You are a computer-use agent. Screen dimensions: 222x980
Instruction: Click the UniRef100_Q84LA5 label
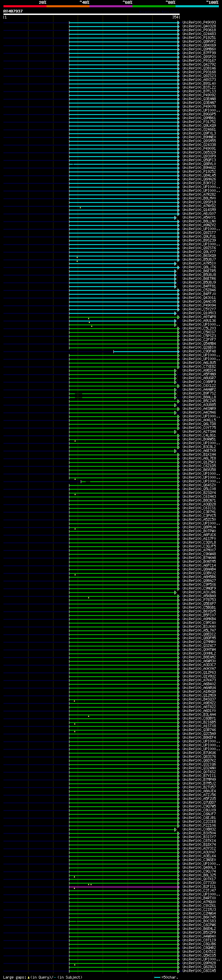pyautogui.click(x=199, y=175)
